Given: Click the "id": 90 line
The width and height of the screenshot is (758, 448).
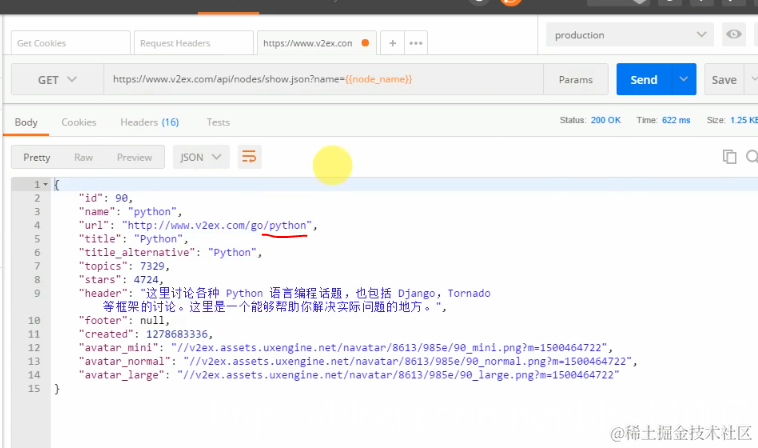Looking at the screenshot, I should coord(106,198).
